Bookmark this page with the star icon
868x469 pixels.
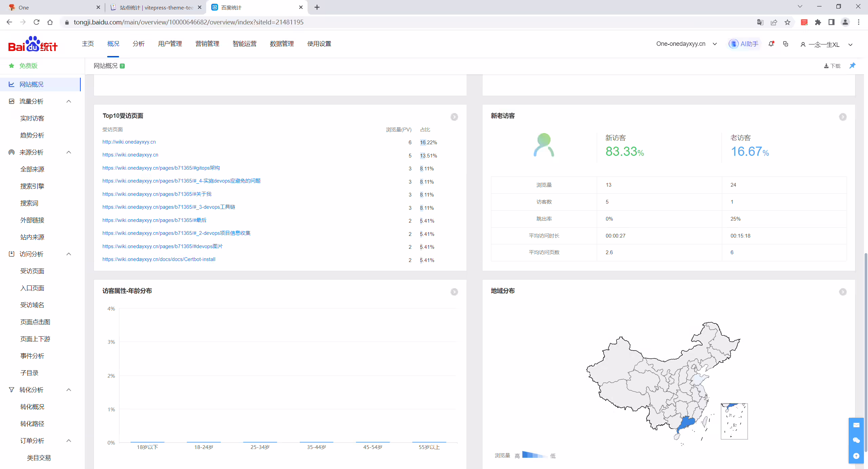787,22
